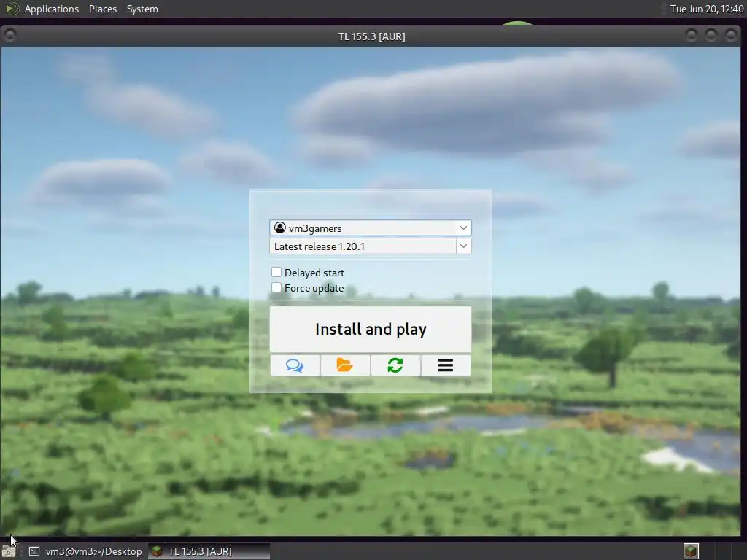The height and width of the screenshot is (560, 747).
Task: Click the clock showing Tue Jun 20, 12:40
Action: click(x=706, y=9)
